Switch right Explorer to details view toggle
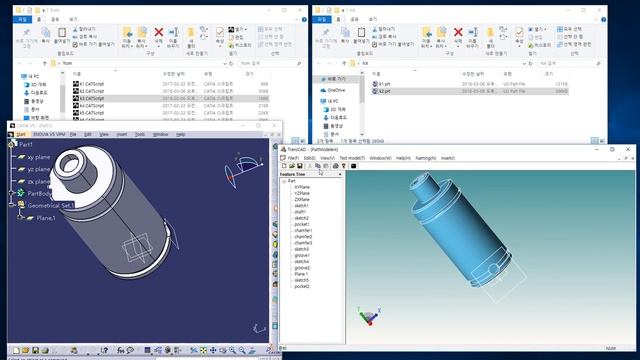The width and height of the screenshot is (640, 360). click(x=595, y=141)
